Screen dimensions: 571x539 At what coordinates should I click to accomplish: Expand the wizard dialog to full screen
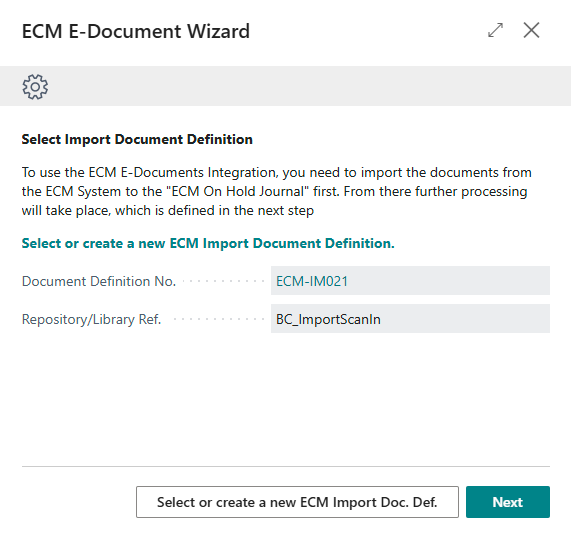click(495, 30)
